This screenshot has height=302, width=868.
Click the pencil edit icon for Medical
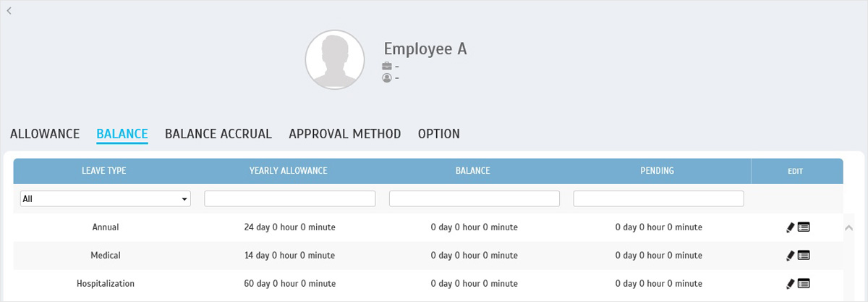coord(790,256)
